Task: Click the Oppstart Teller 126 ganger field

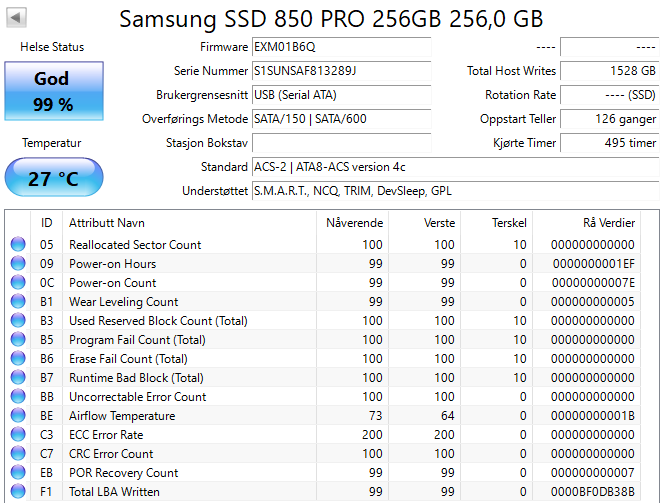Action: 610,119
